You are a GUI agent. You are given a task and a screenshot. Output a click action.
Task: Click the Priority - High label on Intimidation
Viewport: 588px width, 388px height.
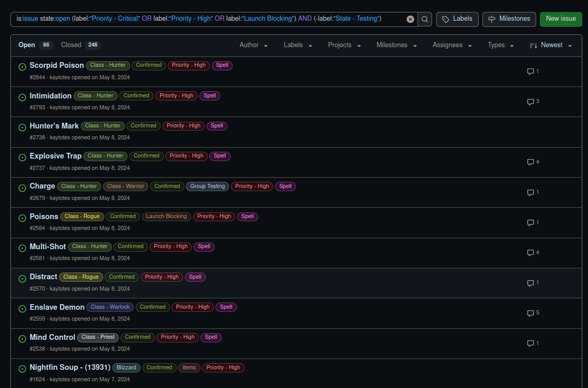point(176,96)
